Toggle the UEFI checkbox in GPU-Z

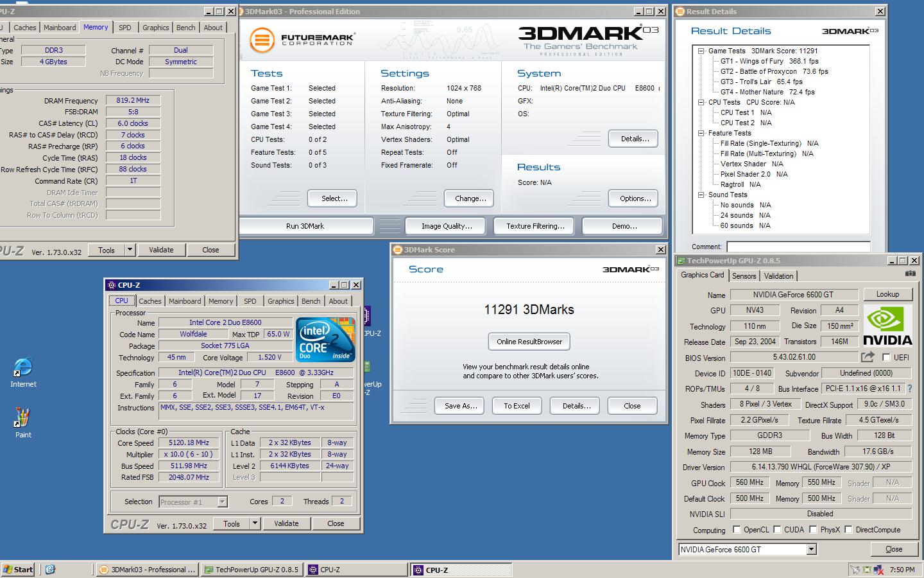886,358
